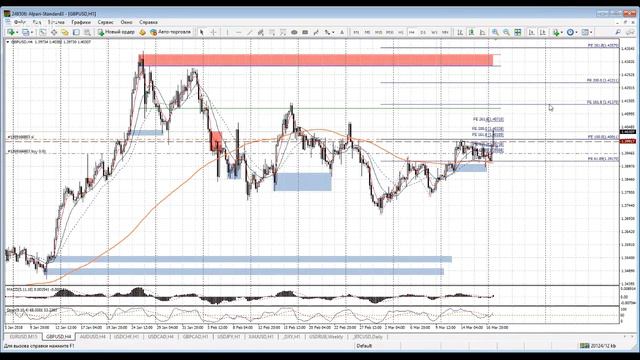Image resolution: width=640 pixels, height=360 pixels.
Task: Set chart to line chart style
Action: pyautogui.click(x=482, y=32)
